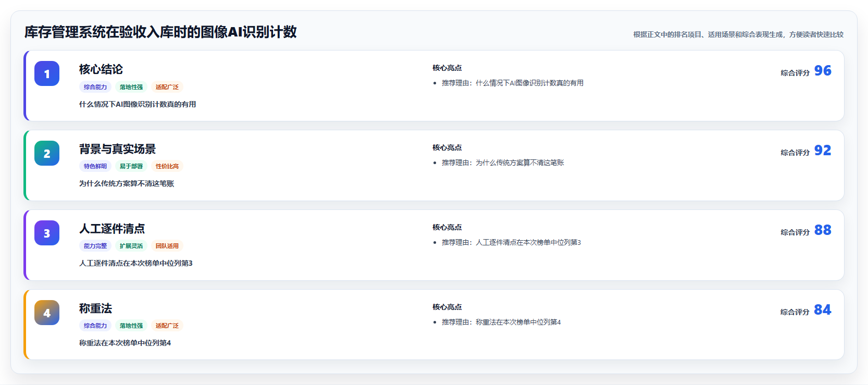
Task: Open the 人工逐件清点 card title
Action: coord(112,229)
